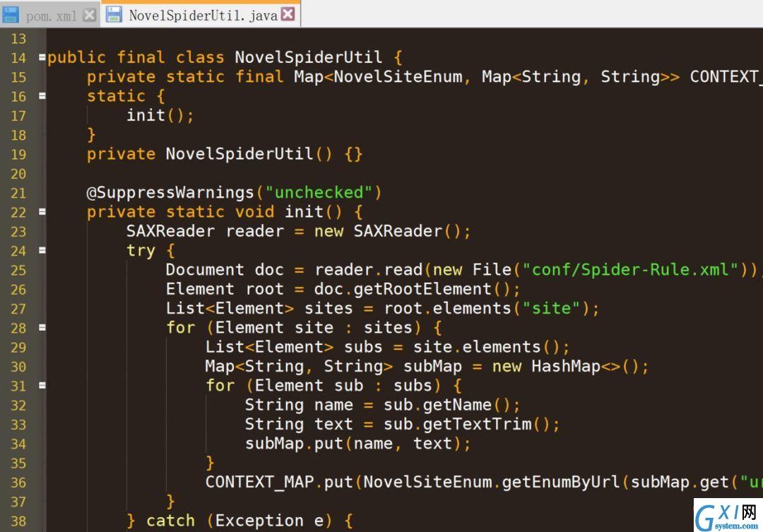Close the pom.xml tab
Screen dimensions: 763x532
(x=89, y=15)
